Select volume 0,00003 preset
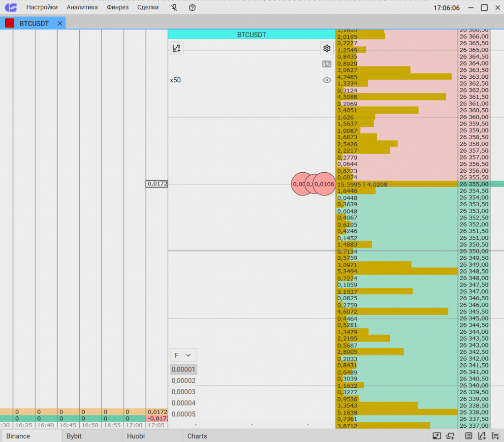The width and height of the screenshot is (504, 442). pos(184,392)
